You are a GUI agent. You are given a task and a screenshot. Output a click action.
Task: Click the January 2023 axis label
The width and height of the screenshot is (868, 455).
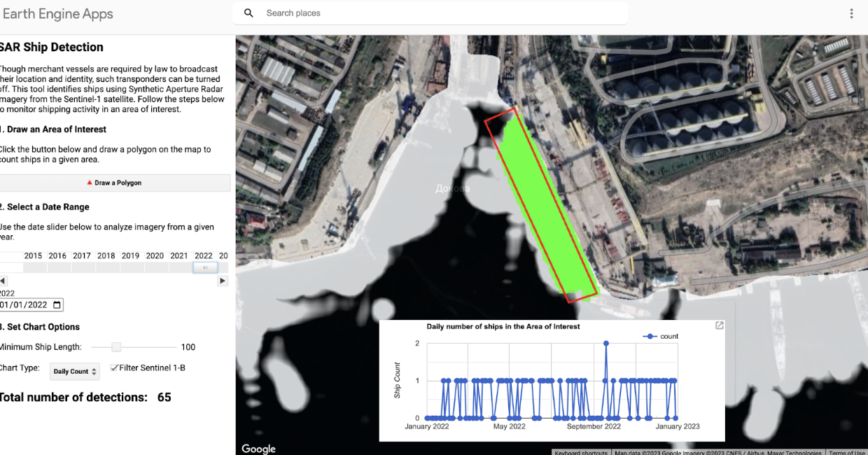(678, 426)
